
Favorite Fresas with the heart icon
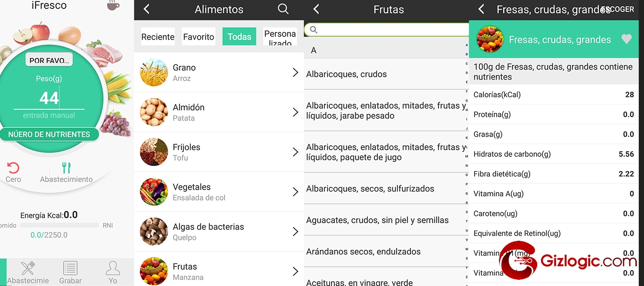pyautogui.click(x=626, y=39)
